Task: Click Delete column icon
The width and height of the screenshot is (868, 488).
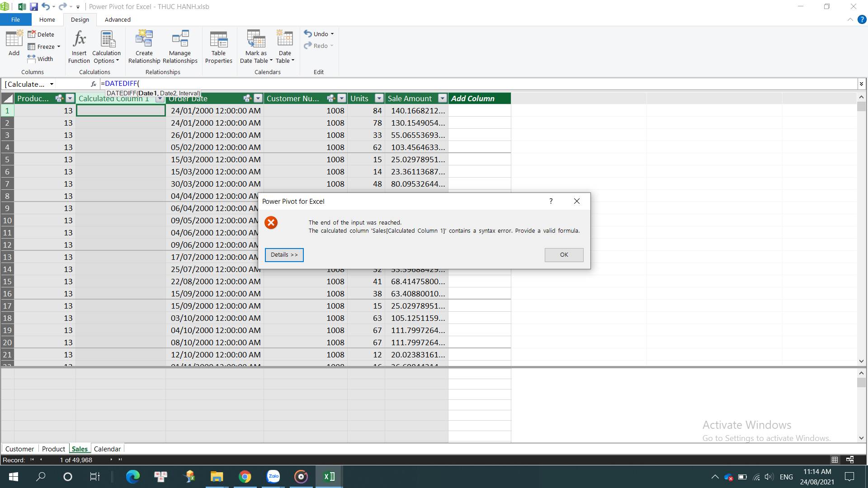Action: pos(41,34)
